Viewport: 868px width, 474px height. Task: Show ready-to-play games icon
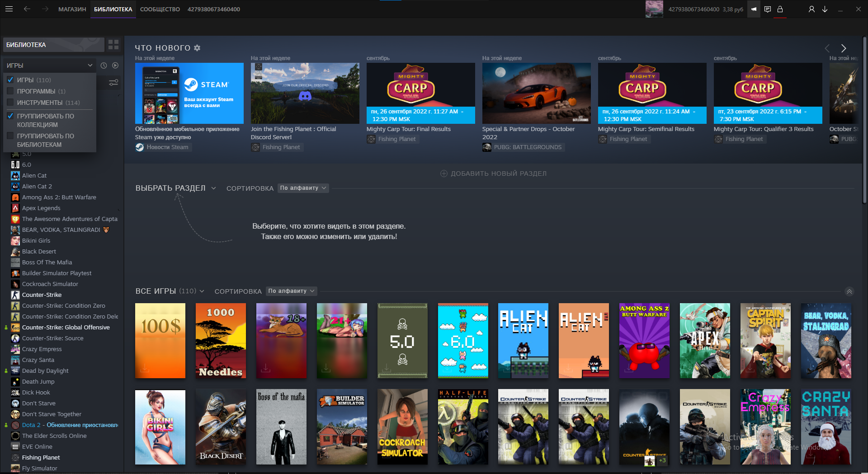(x=115, y=66)
